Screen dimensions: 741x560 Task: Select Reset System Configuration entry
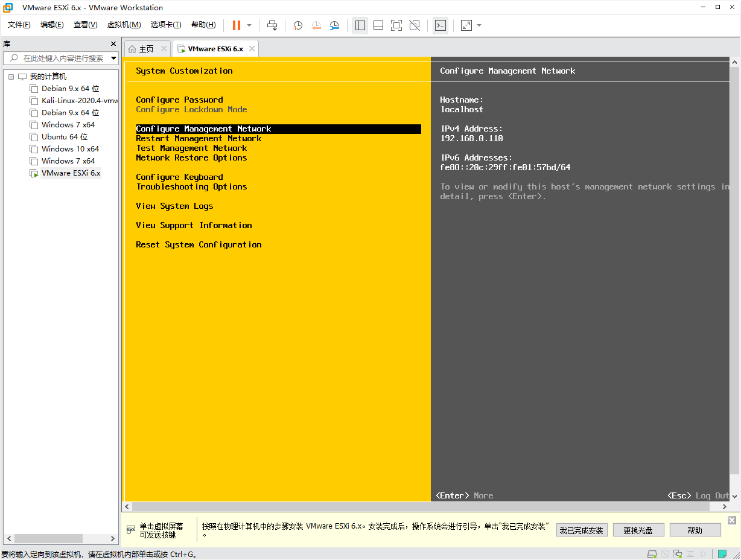199,244
